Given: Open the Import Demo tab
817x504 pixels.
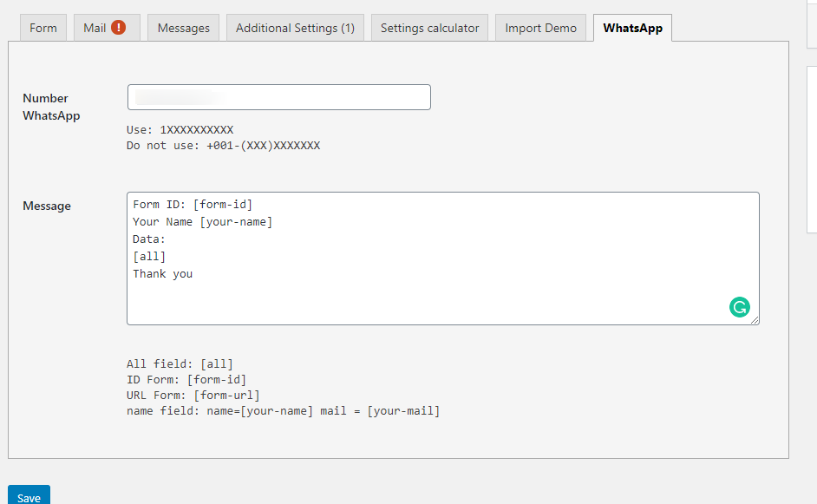Looking at the screenshot, I should pos(540,28).
